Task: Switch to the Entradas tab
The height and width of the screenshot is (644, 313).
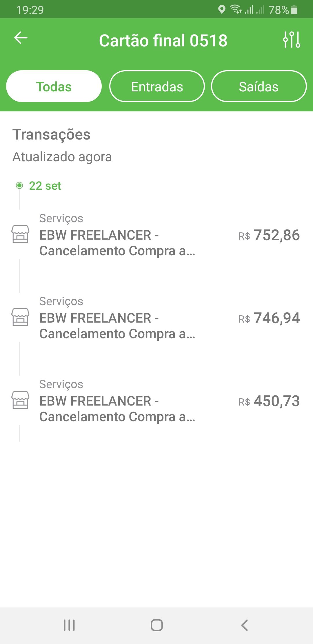Action: click(x=157, y=86)
